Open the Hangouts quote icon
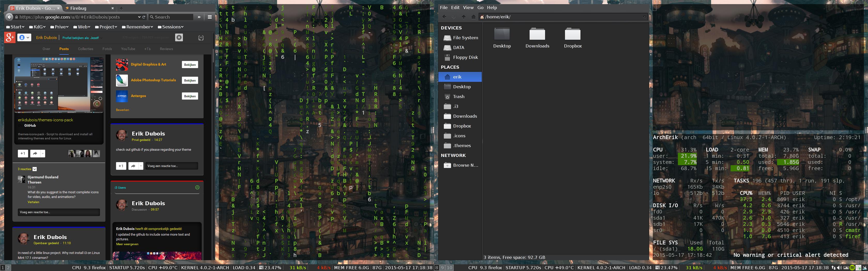 (201, 38)
